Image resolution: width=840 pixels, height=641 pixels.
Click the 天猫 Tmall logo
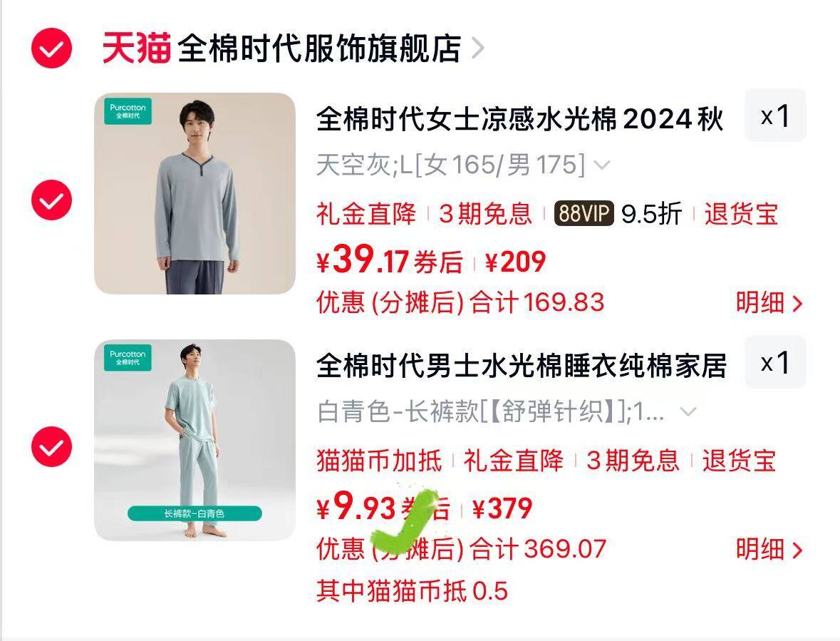tap(137, 48)
